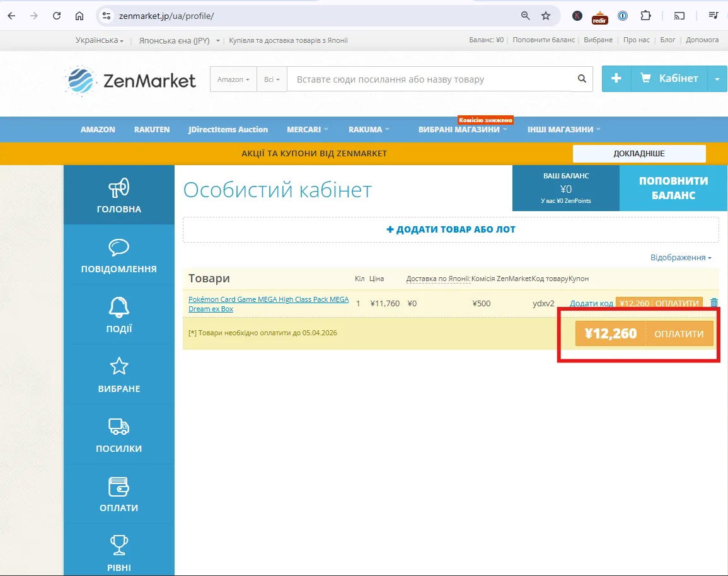
Task: Click Акції та купони від ZenMarket banner
Action: [x=315, y=154]
